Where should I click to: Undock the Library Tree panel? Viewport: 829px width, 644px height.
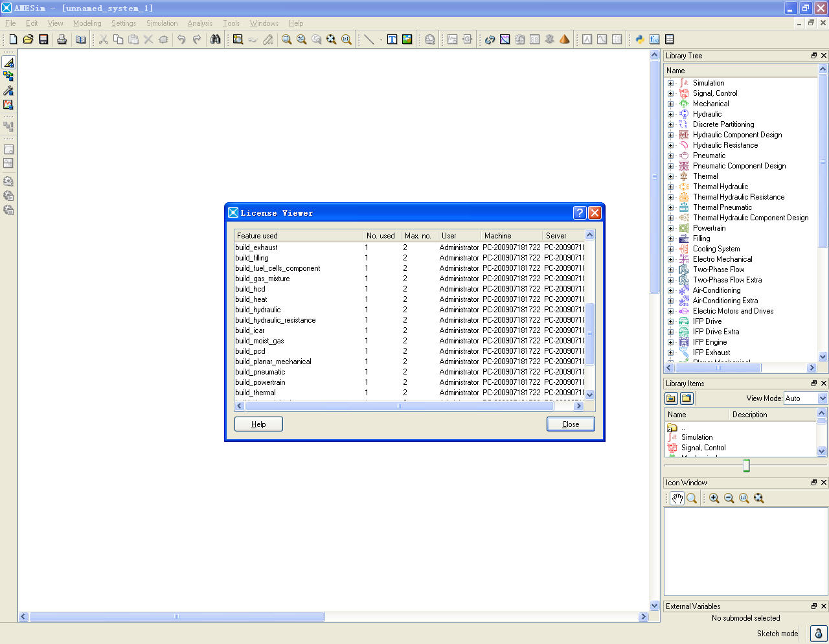[814, 56]
